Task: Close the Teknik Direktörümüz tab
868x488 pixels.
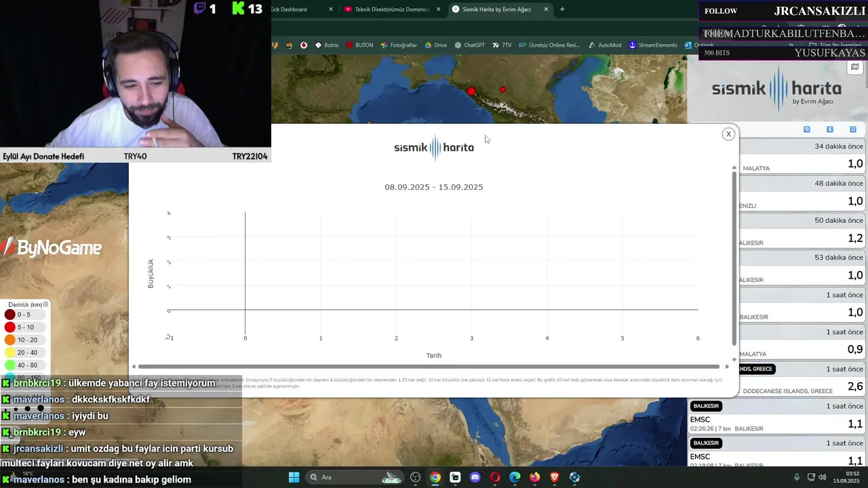Action: [439, 9]
